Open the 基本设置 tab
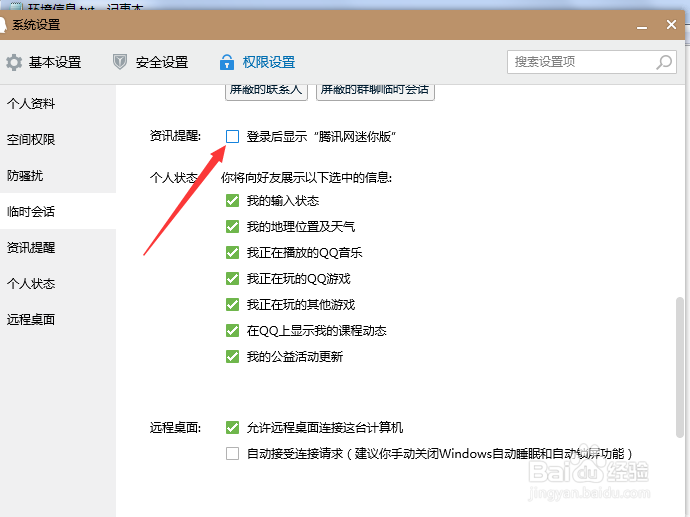 (44, 62)
